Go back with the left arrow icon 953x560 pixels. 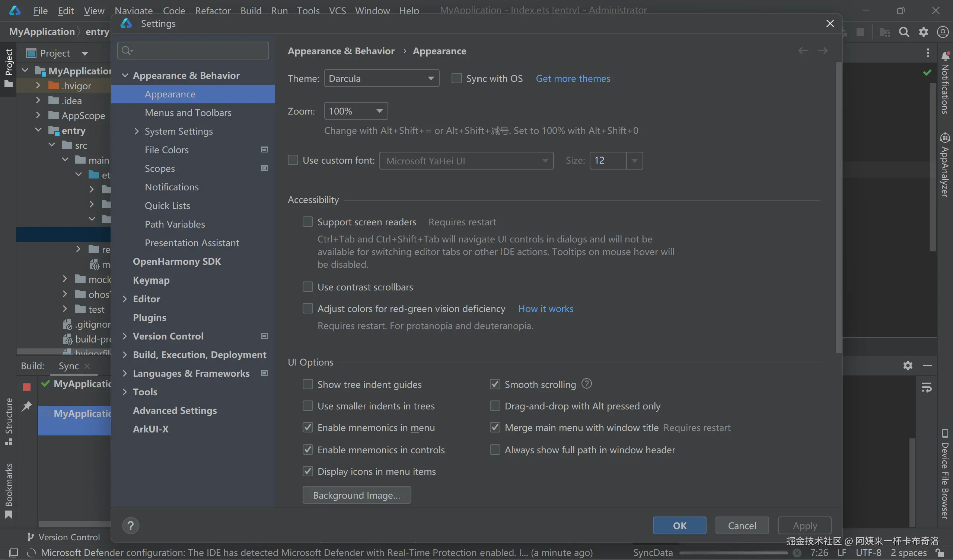click(803, 51)
